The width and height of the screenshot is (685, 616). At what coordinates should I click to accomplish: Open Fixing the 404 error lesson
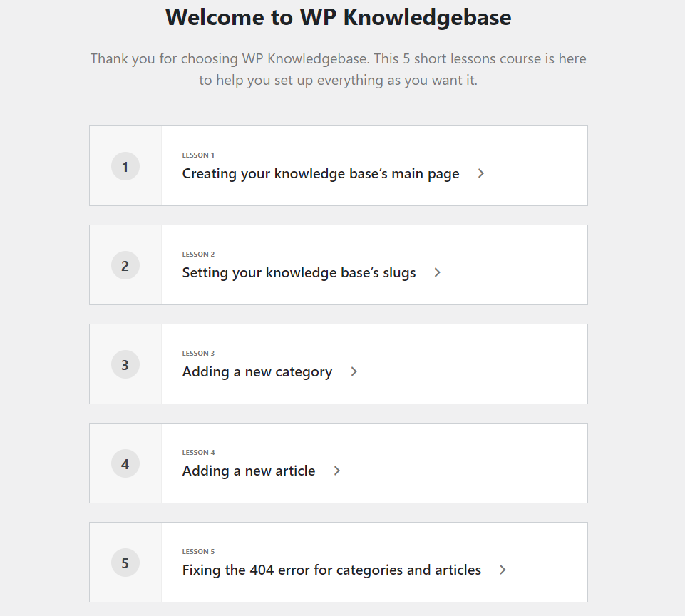tap(331, 570)
